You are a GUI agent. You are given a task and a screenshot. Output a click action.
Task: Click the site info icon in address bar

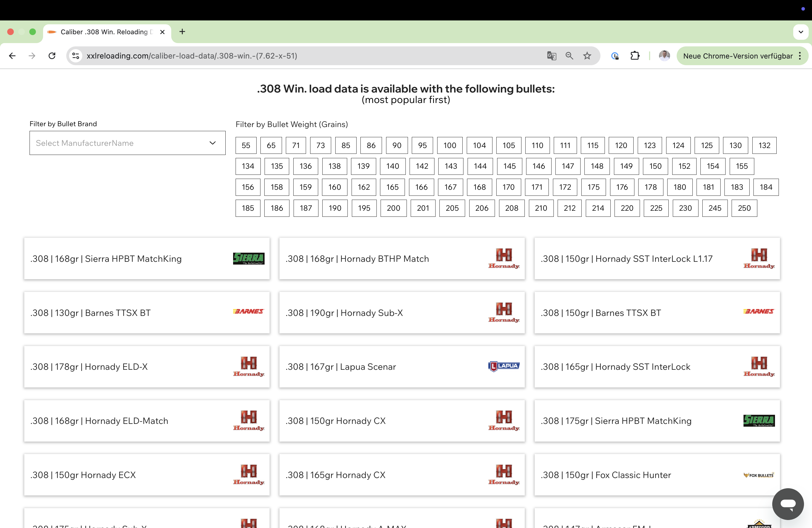76,56
